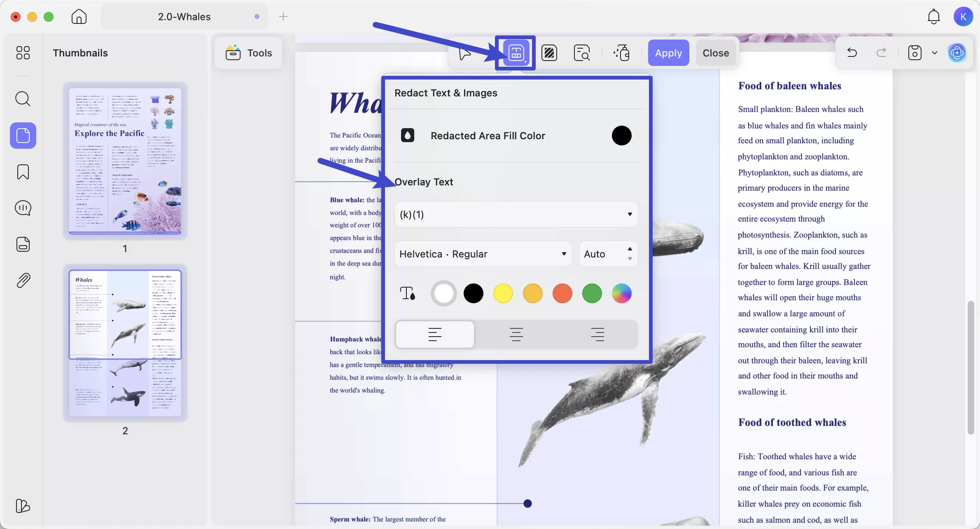Click the Apply button

[668, 53]
